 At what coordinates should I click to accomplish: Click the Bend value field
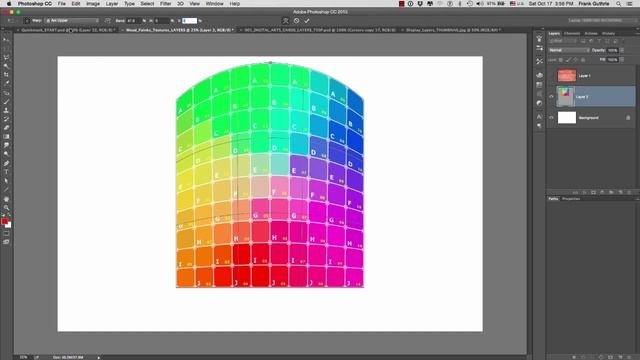[133, 20]
